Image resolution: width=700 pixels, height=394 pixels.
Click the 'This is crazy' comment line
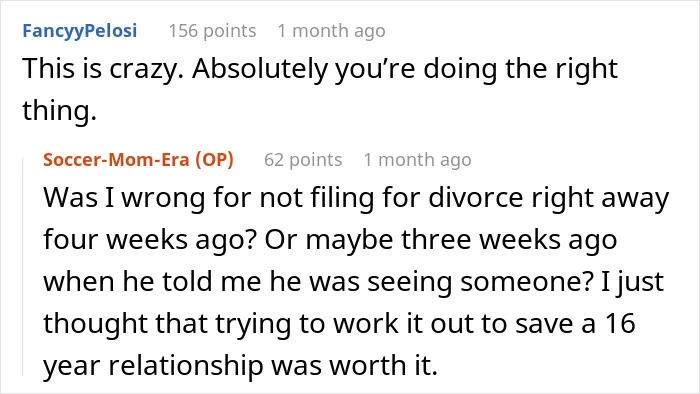(x=320, y=69)
